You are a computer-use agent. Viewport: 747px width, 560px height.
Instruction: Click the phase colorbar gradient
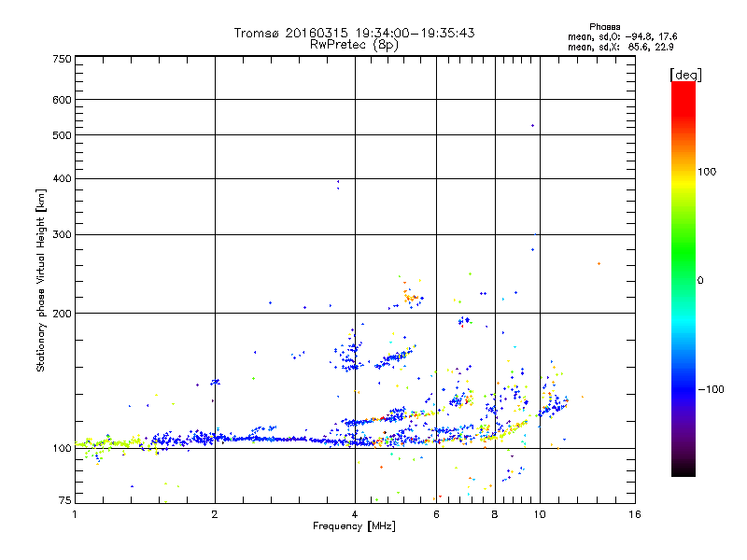(x=684, y=278)
